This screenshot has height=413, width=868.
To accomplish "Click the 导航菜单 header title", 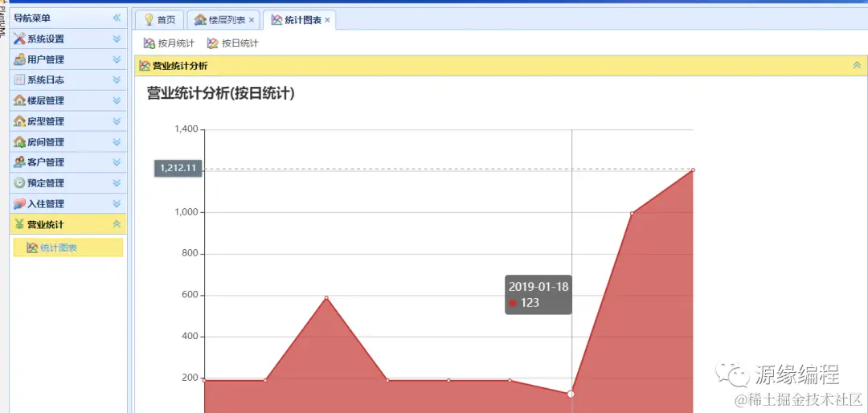I will tap(32, 18).
